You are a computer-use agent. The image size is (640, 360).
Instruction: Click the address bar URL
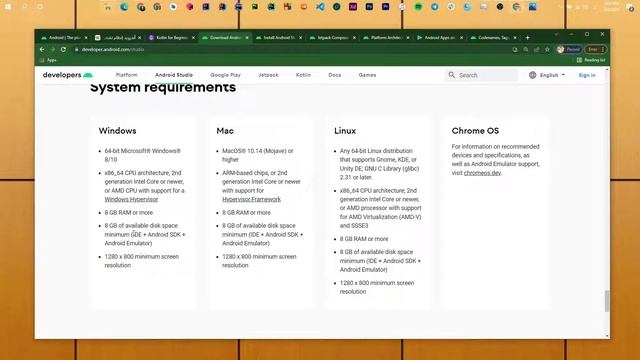click(113, 49)
